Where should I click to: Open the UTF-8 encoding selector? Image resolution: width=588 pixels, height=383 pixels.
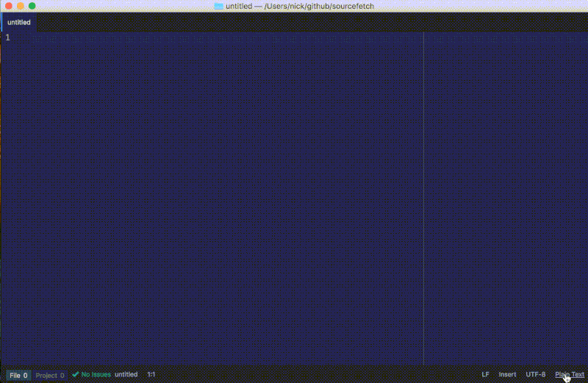pos(535,374)
